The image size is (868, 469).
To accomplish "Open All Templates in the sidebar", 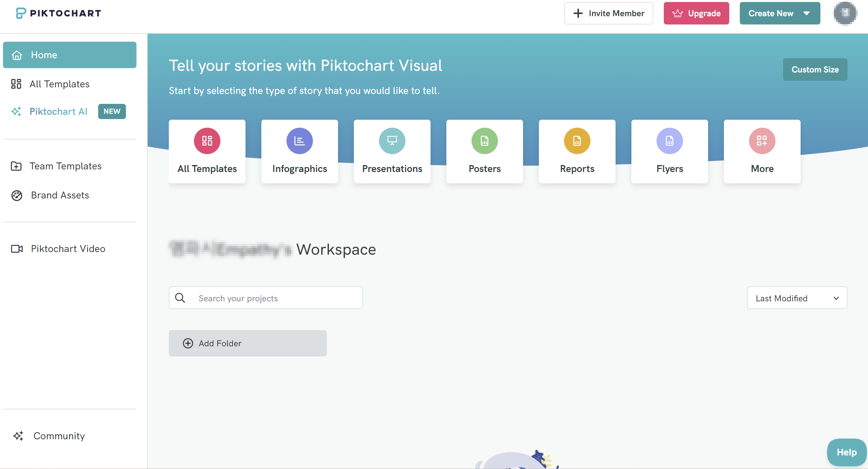I will (x=59, y=84).
